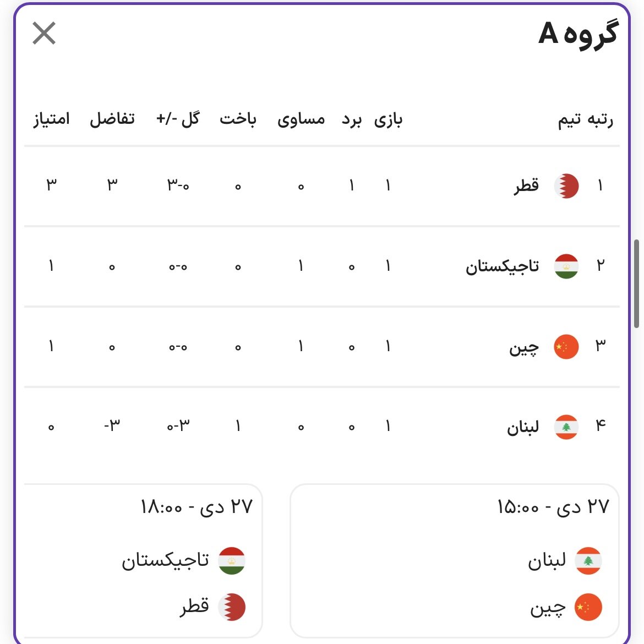644x644 pixels.
Task: Click the Lebanon flag in the standings
Action: point(566,427)
